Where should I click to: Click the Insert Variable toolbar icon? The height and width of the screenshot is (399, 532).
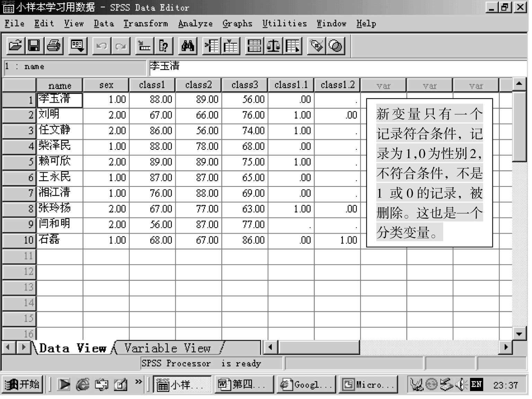230,46
